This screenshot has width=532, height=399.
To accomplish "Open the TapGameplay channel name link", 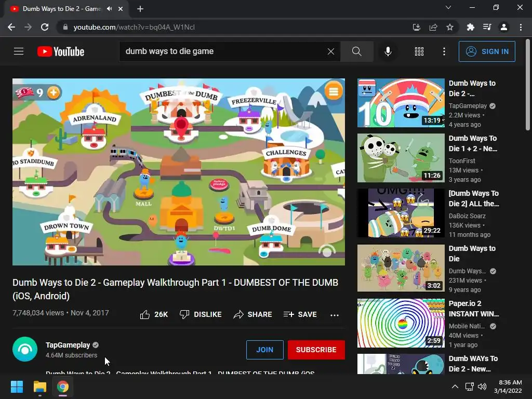I will [68, 345].
